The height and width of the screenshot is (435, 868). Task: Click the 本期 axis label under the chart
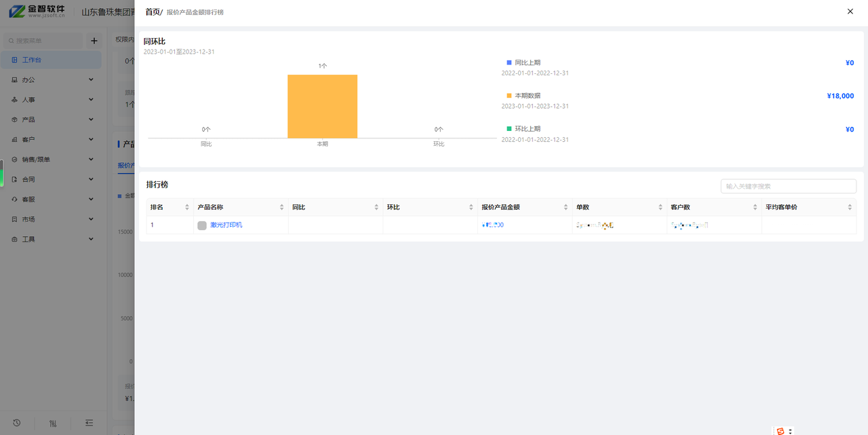(322, 144)
